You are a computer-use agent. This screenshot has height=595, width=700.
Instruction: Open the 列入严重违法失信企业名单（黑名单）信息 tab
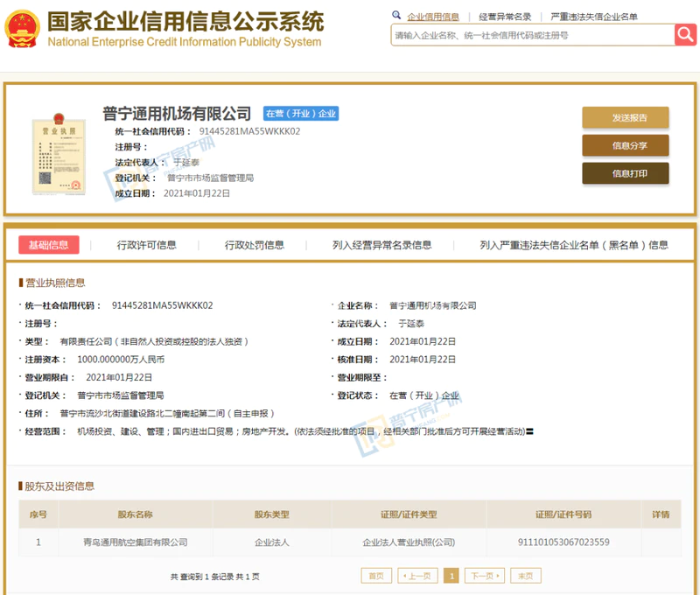pyautogui.click(x=574, y=245)
